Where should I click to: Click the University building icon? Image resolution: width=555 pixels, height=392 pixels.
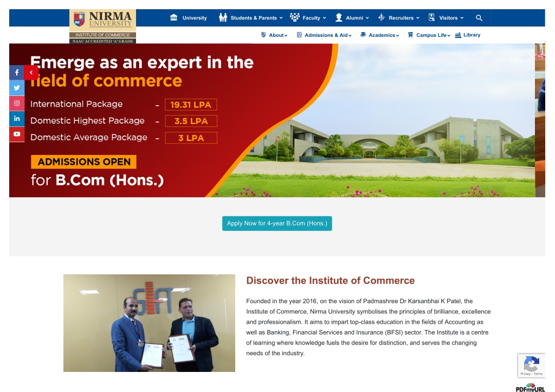tap(173, 17)
